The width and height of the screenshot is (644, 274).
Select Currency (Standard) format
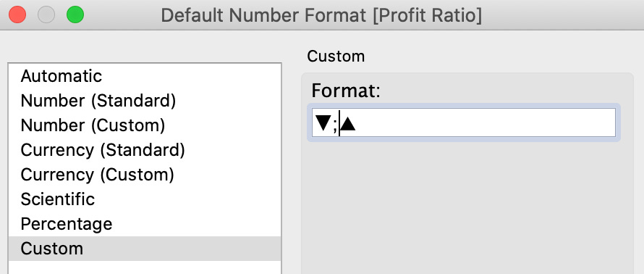tap(145, 150)
